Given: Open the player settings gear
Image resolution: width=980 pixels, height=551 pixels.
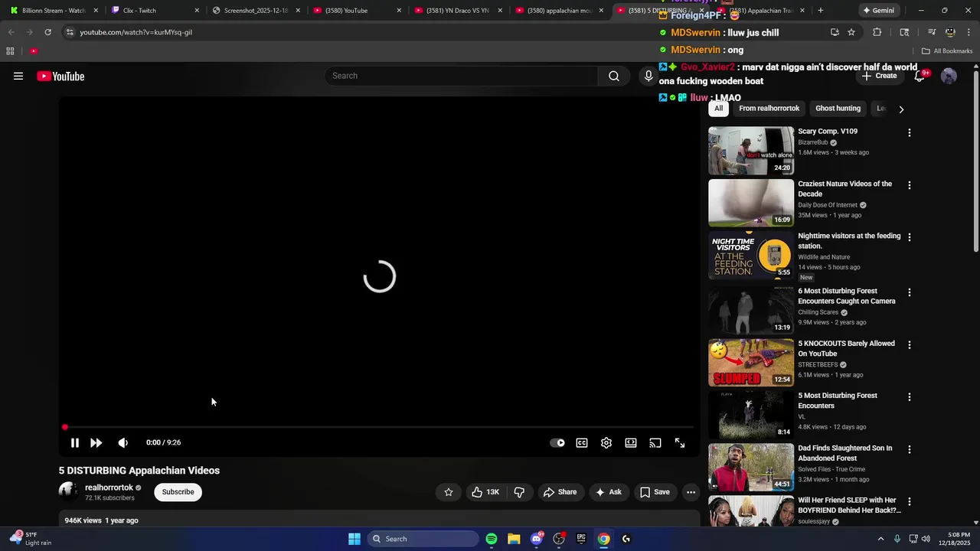Looking at the screenshot, I should (x=606, y=443).
